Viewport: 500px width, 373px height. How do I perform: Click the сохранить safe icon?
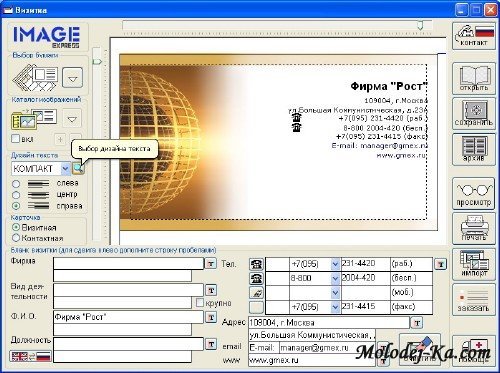pos(474,113)
